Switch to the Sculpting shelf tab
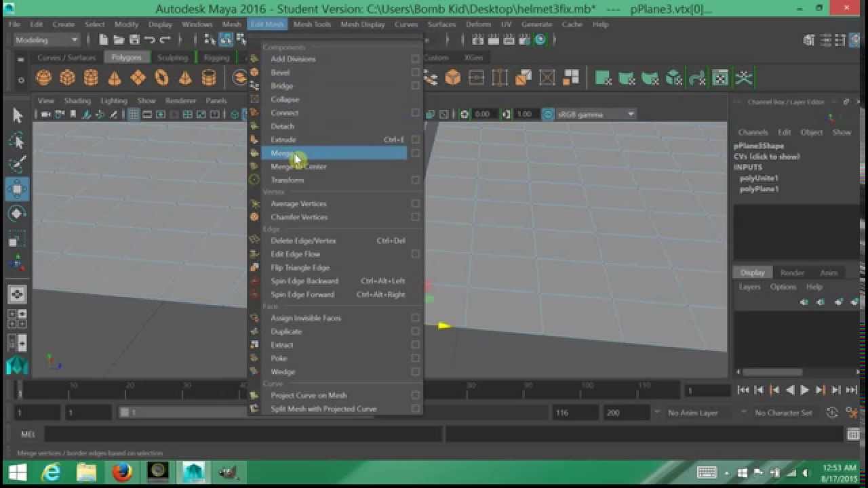This screenshot has height=488, width=868. 172,58
